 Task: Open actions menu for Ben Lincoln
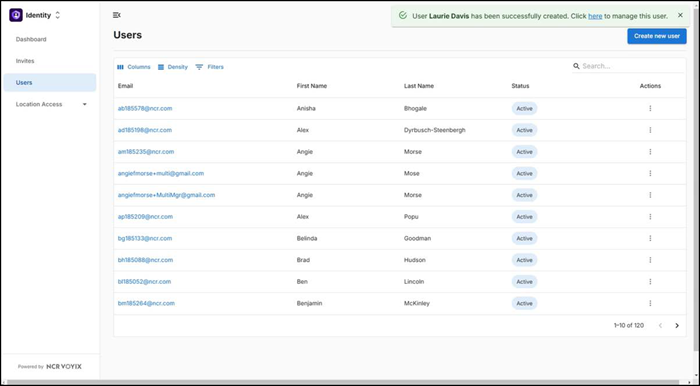click(650, 282)
